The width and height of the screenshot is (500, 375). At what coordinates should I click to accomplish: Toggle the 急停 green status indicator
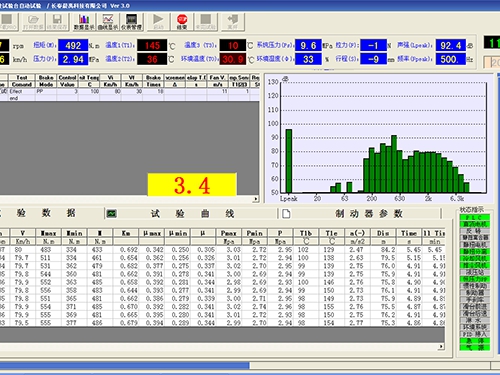[x=475, y=341]
